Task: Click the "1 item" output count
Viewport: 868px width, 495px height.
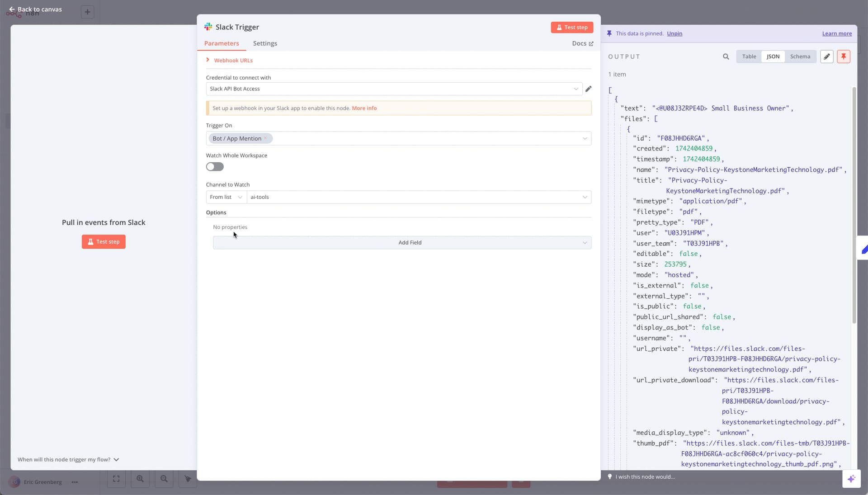Action: 617,74
